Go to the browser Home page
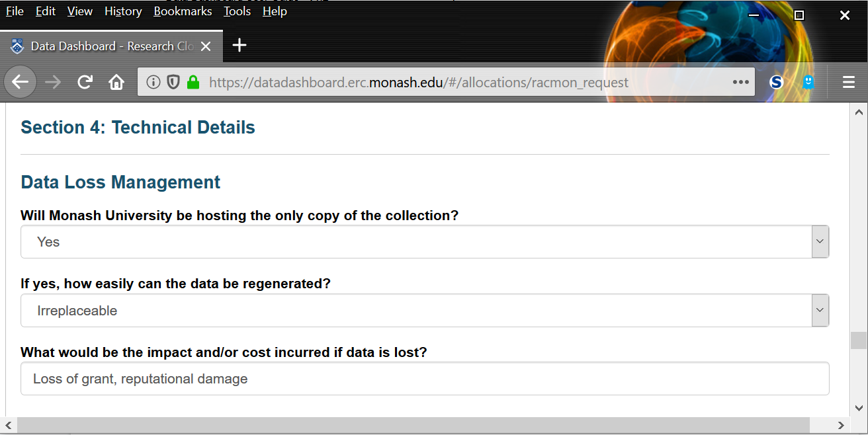Screen dimensions: 868x435 coord(116,82)
